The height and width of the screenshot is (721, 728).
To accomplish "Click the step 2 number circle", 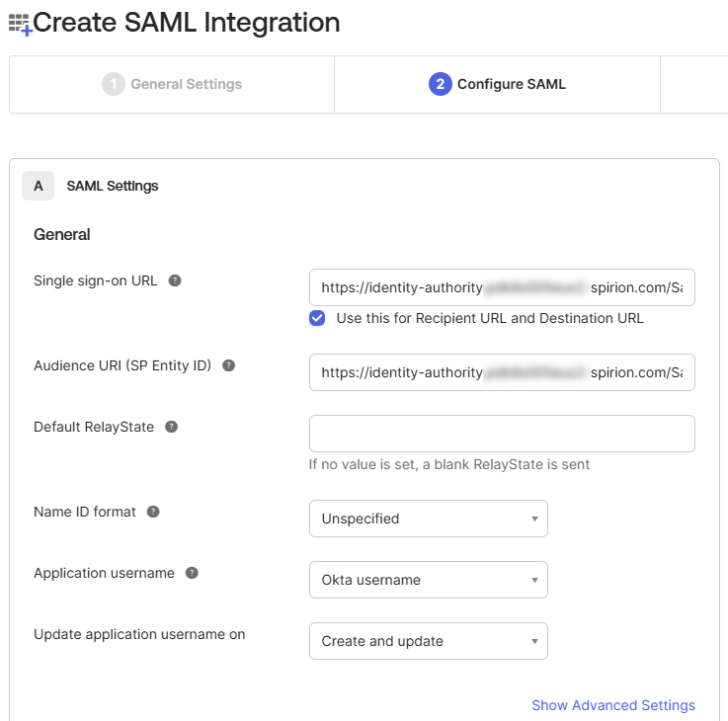I will [x=440, y=84].
